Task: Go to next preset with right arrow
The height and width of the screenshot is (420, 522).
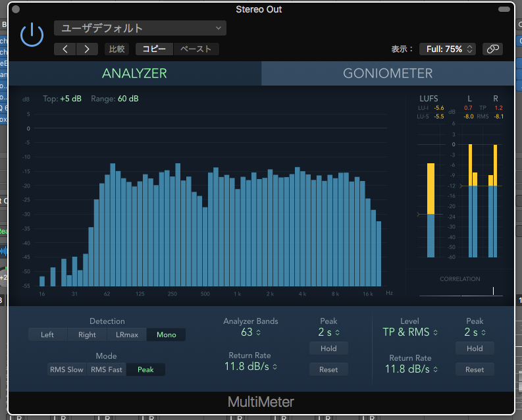Action: [87, 49]
